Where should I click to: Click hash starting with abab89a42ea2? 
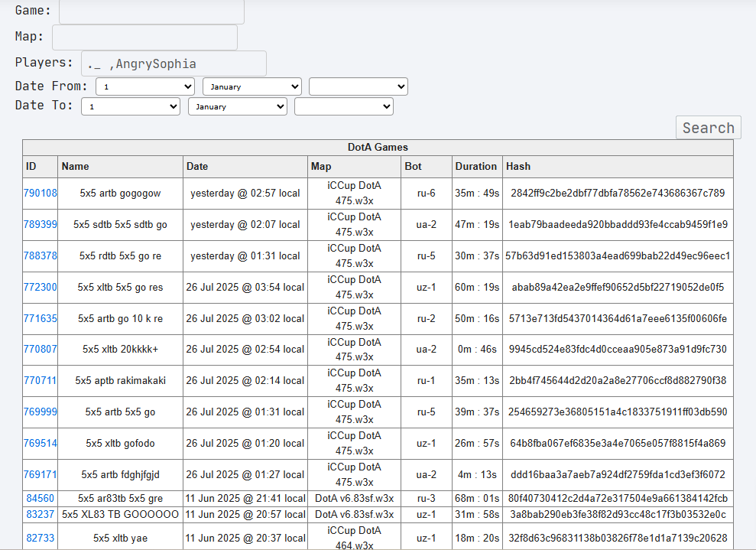(x=618, y=288)
